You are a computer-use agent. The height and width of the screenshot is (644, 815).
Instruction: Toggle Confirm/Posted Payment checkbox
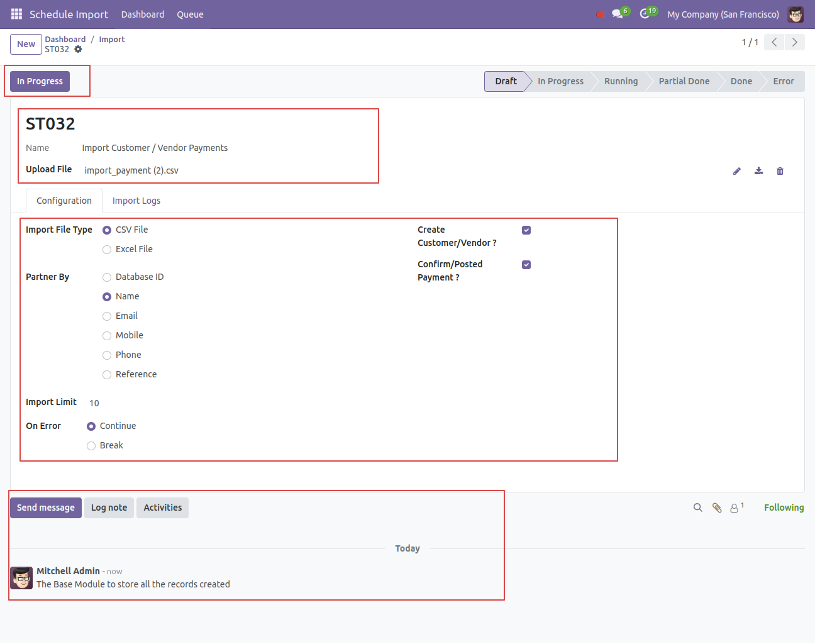coord(526,265)
